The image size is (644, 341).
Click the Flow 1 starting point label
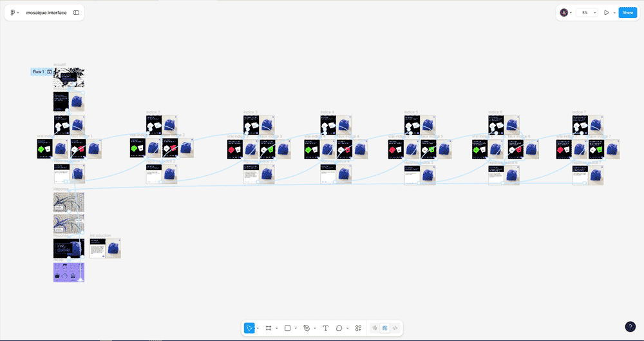(x=39, y=72)
